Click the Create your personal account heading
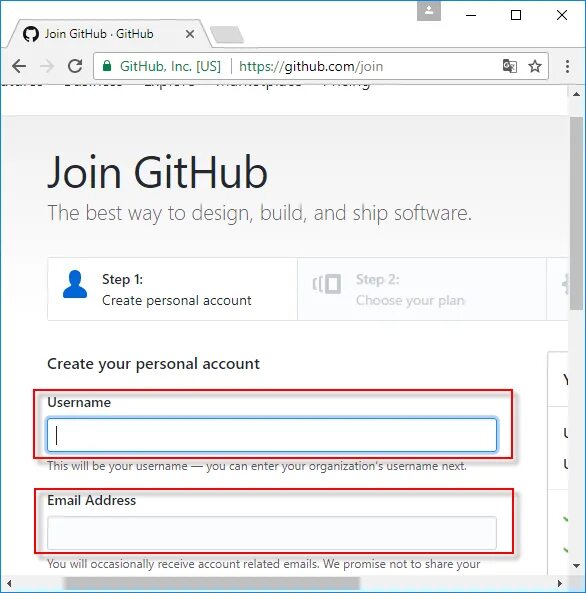 pyautogui.click(x=154, y=364)
